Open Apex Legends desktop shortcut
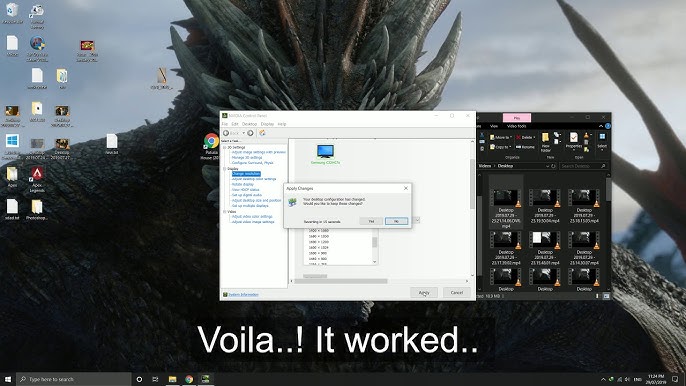 click(x=37, y=179)
